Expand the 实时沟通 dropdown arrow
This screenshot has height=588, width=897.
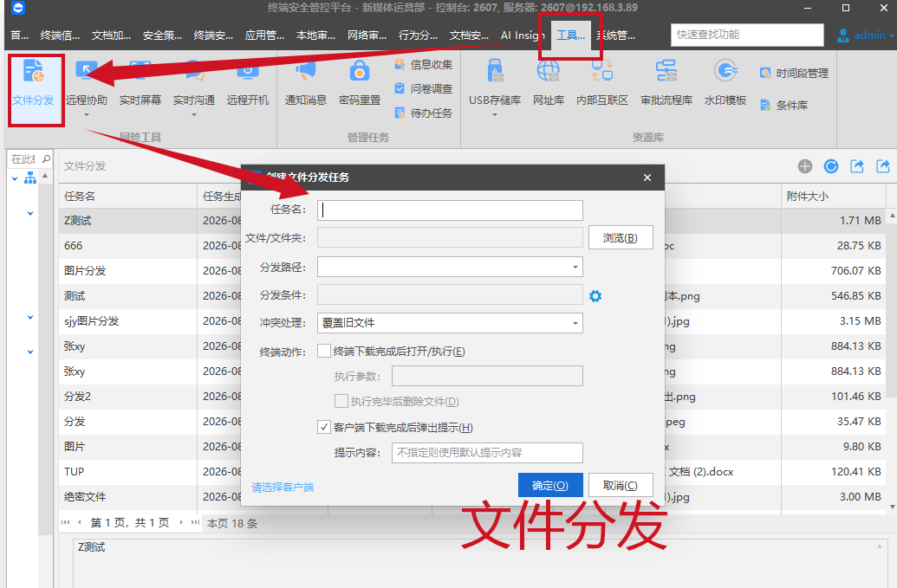point(194,115)
